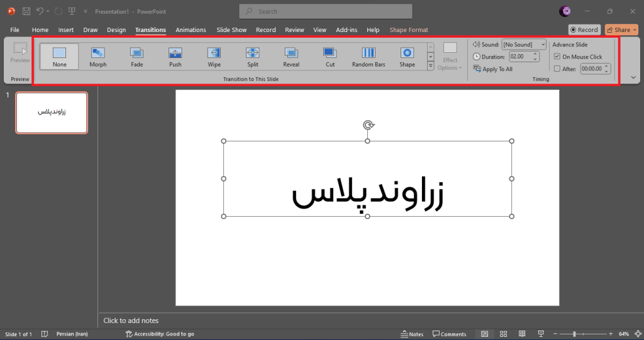Apply the Shape transition
644x340 pixels.
(x=407, y=57)
